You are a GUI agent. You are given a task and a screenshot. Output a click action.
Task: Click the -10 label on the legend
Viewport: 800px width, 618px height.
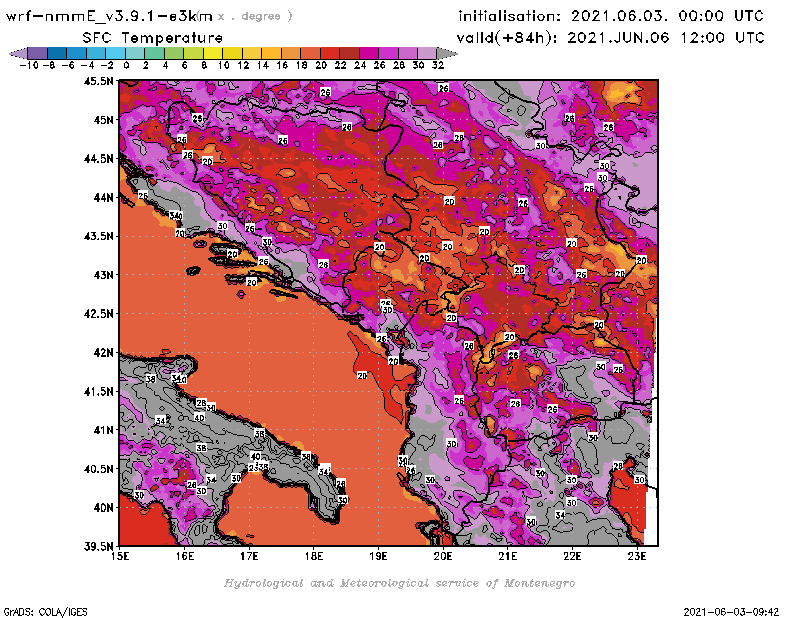pyautogui.click(x=29, y=65)
